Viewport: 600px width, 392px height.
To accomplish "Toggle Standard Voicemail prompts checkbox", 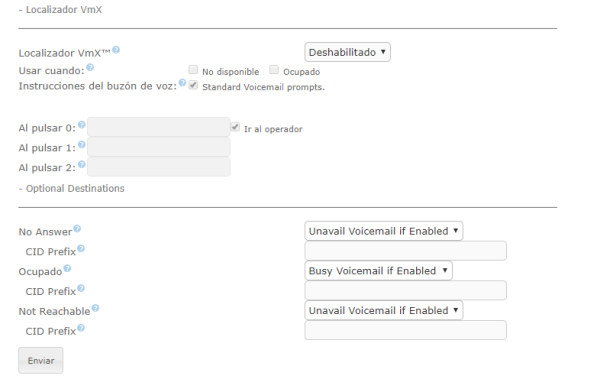I will pos(193,85).
